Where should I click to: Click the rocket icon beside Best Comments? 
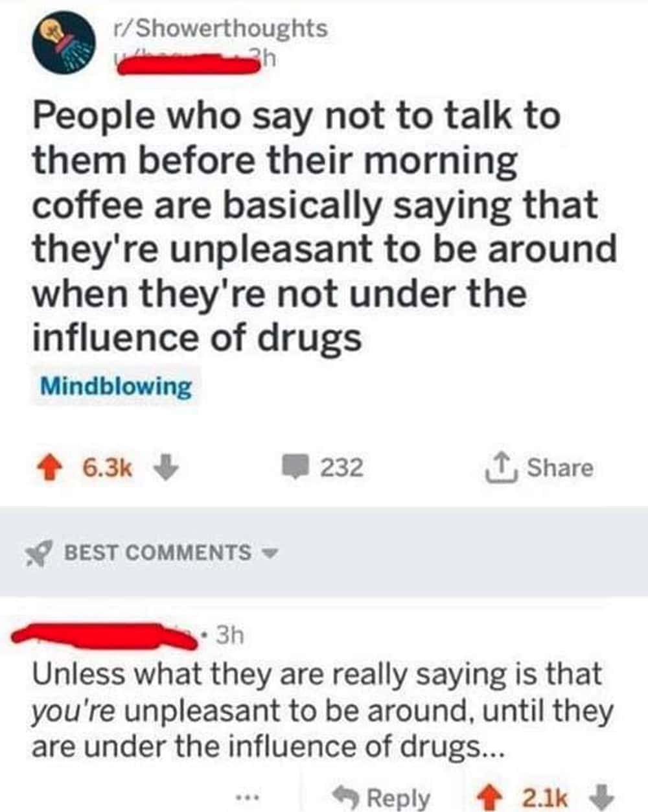click(x=39, y=553)
